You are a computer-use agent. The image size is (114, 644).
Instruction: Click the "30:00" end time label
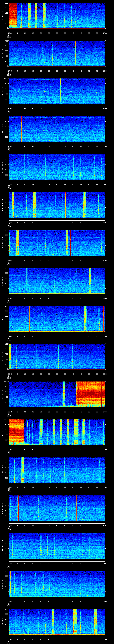point(105,525)
